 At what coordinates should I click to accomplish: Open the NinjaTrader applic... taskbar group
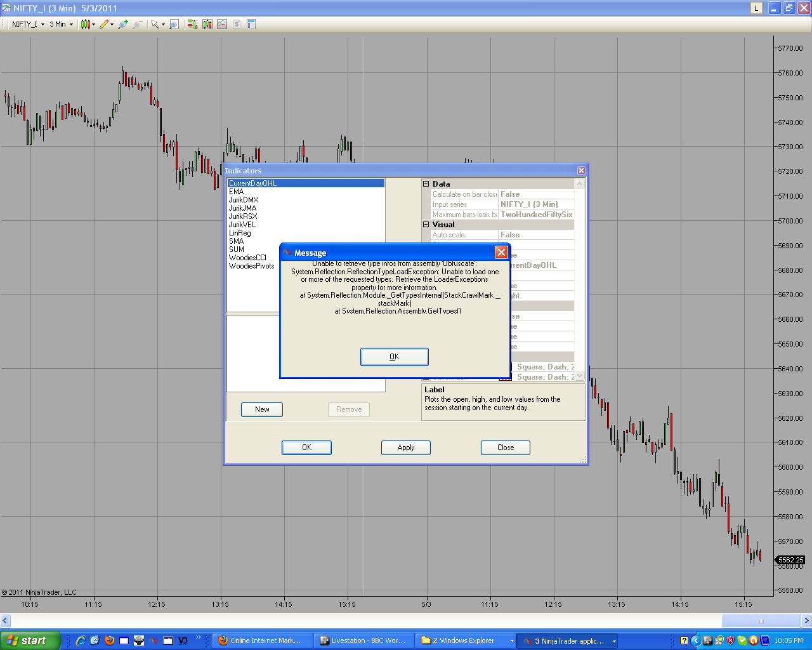click(x=567, y=640)
